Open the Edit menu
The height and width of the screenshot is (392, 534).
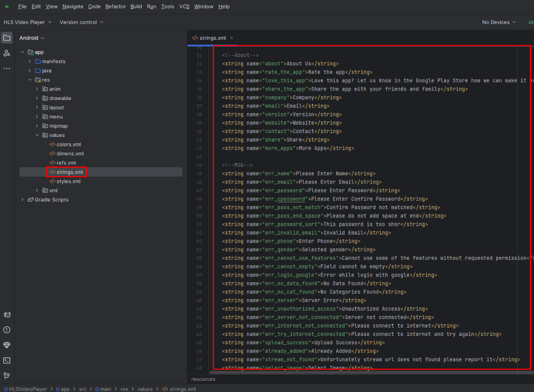click(36, 7)
